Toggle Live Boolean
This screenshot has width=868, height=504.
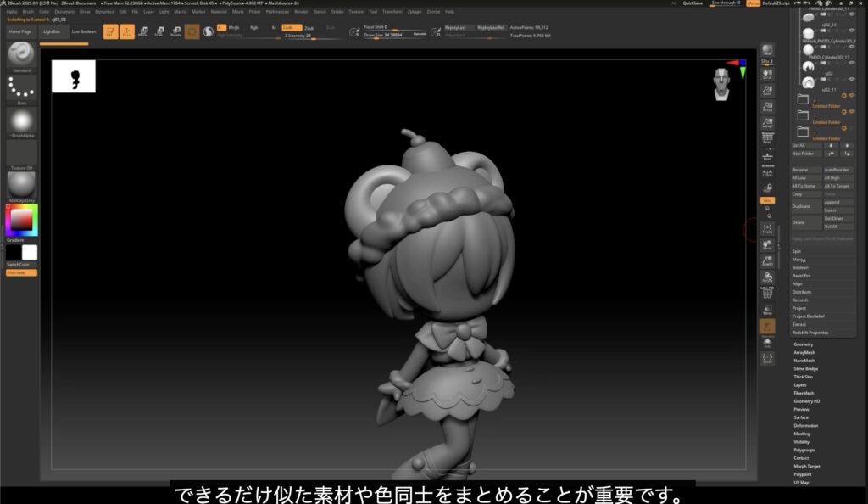[x=84, y=31]
